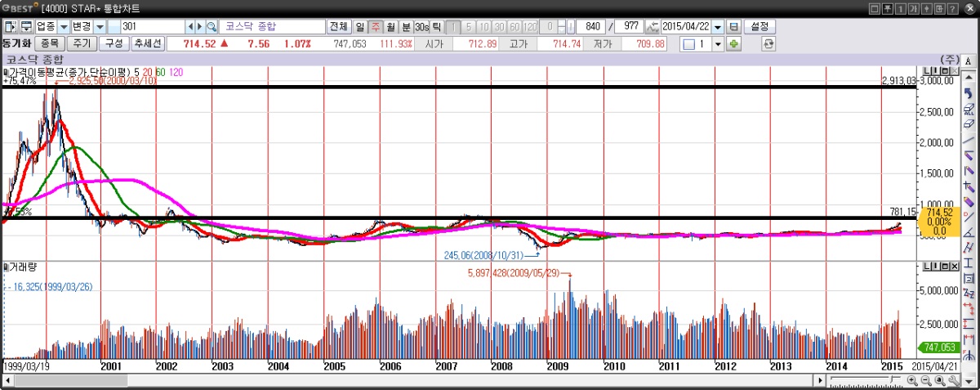Open the 종목 tab in second toolbar row
The height and width of the screenshot is (390, 980).
pyautogui.click(x=50, y=43)
